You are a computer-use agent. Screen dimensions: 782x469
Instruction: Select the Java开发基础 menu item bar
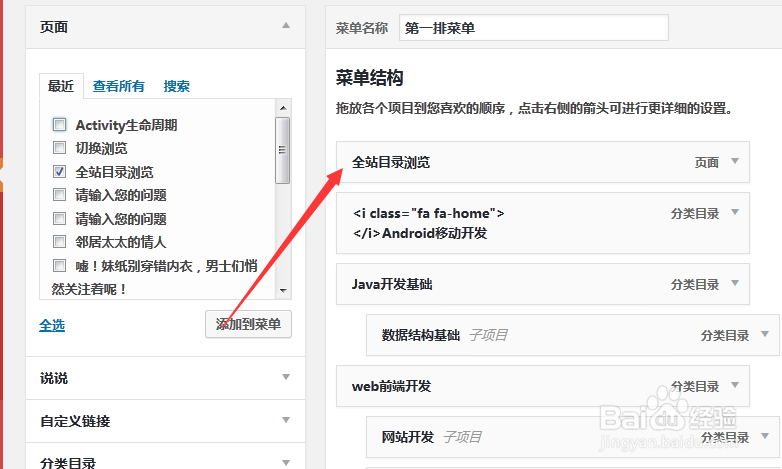(543, 284)
